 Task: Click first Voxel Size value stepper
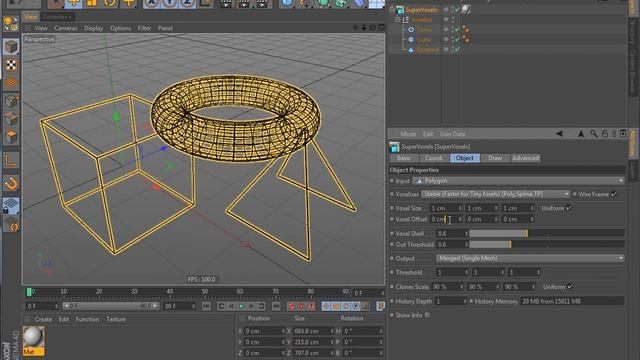point(460,208)
